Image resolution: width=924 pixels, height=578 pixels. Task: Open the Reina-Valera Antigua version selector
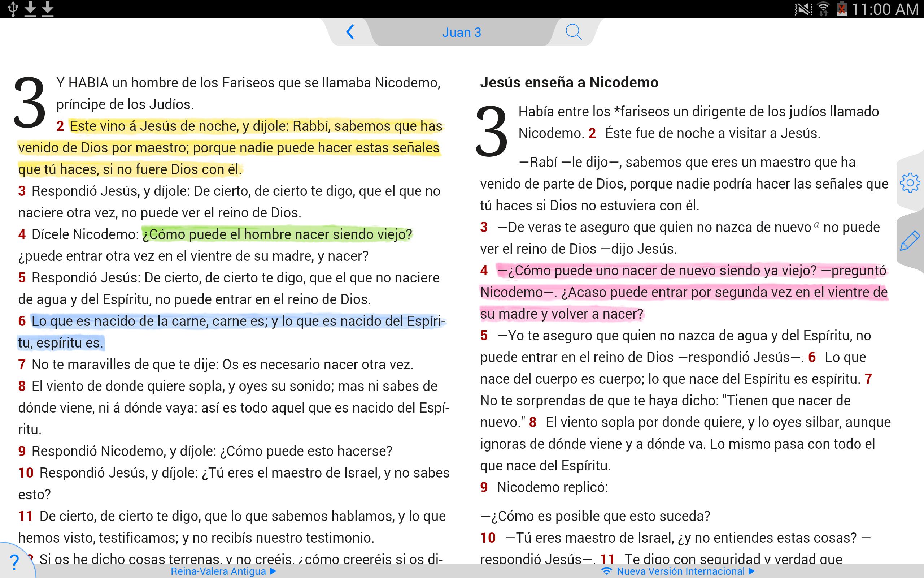223,571
